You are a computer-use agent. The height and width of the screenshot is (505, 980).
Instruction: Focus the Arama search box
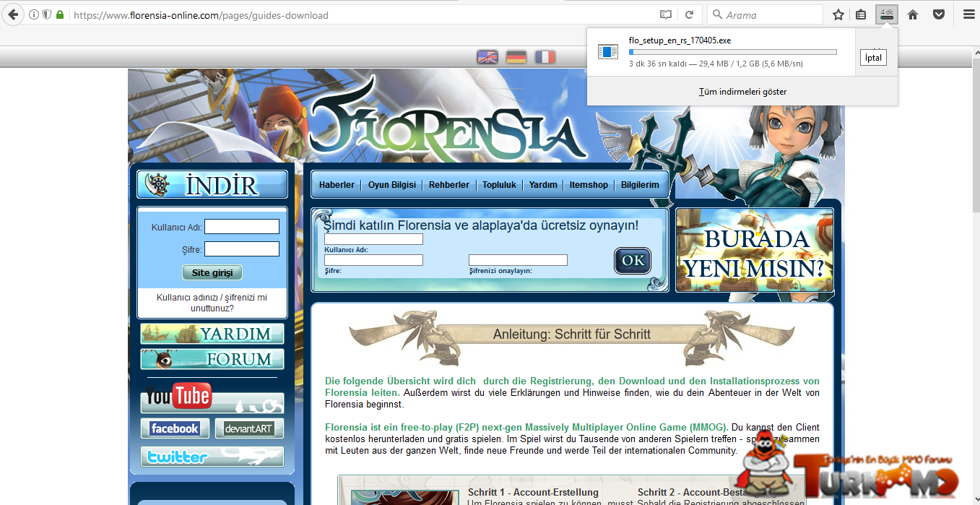[765, 15]
